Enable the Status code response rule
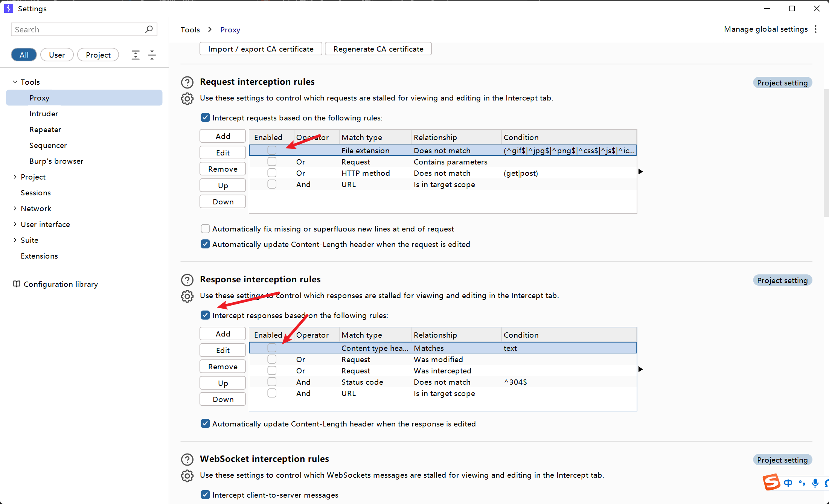Image resolution: width=829 pixels, height=504 pixels. pos(272,382)
